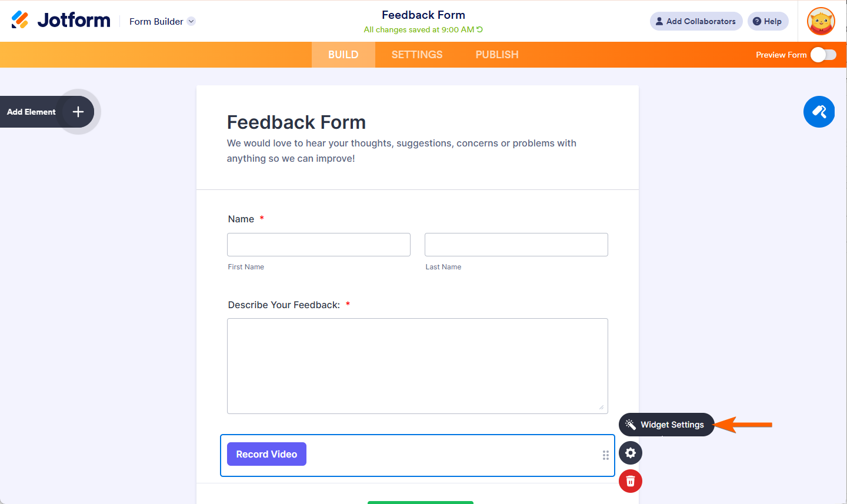Click the First Name input field

[x=319, y=245]
